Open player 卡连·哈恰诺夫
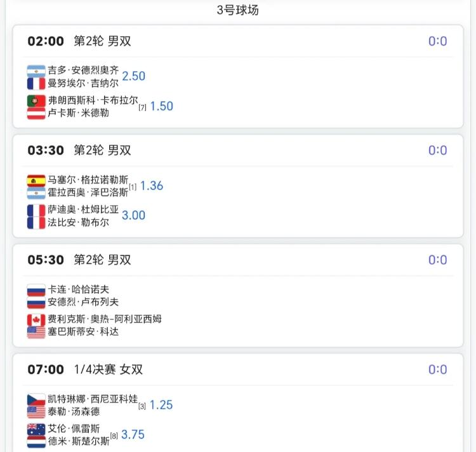Screen dimensions: 476x452 (x=78, y=289)
